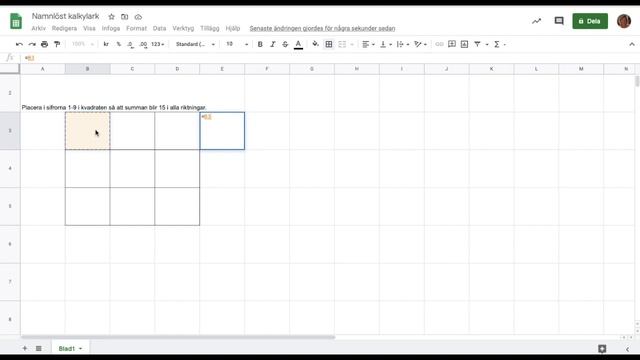Open the Hjälp menu
The image size is (640, 360).
(233, 28)
